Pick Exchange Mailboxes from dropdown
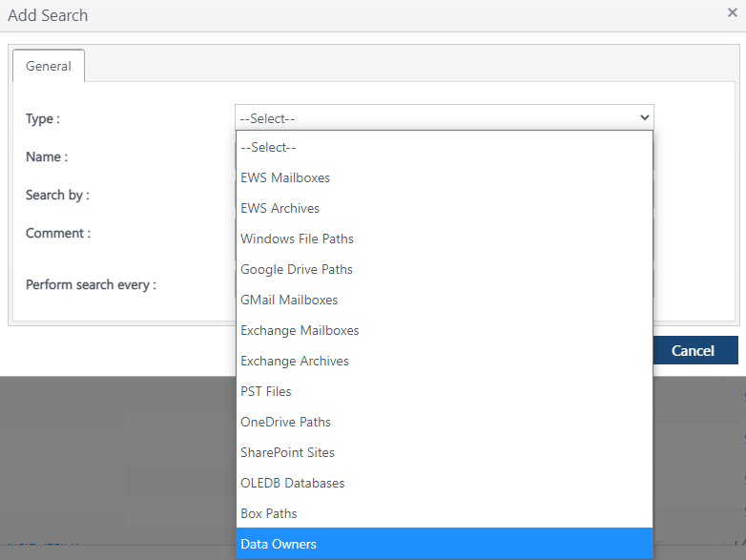This screenshot has height=560, width=746. (x=300, y=330)
